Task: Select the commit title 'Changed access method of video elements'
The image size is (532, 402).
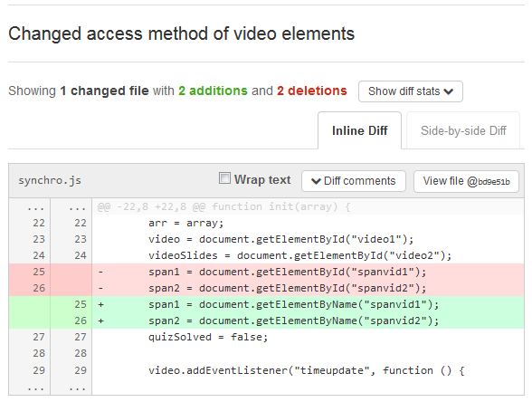Action: point(182,34)
